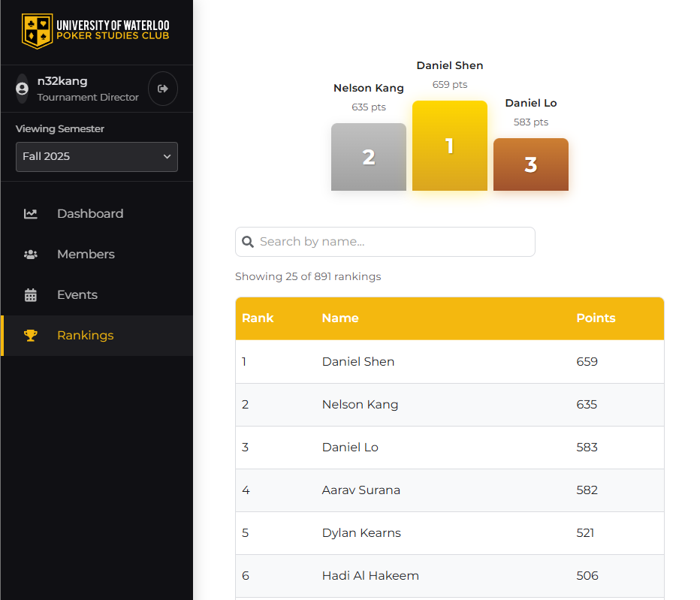Image resolution: width=700 pixels, height=600 pixels.
Task: Click the logout icon button
Action: (x=163, y=89)
